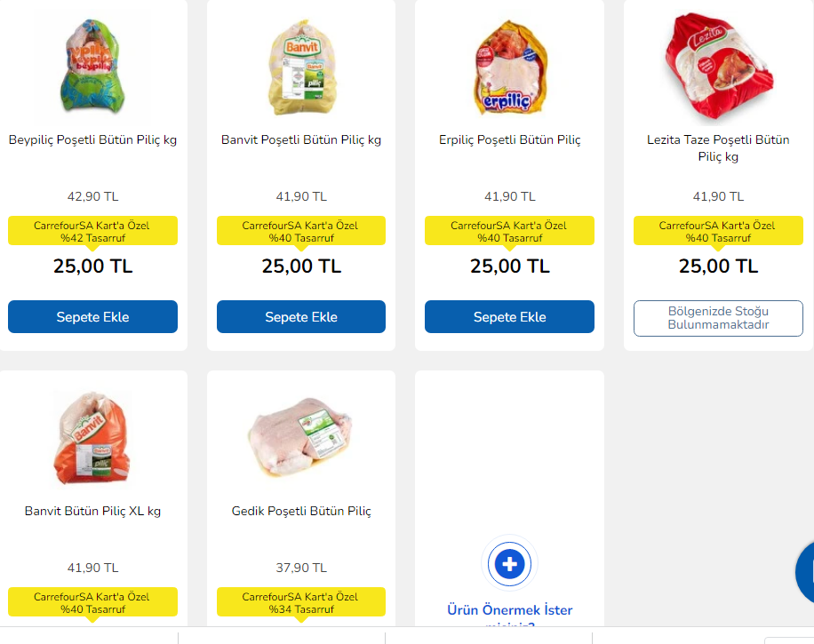Open the Gedik chicken product image
This screenshot has height=644, width=814.
pyautogui.click(x=300, y=436)
